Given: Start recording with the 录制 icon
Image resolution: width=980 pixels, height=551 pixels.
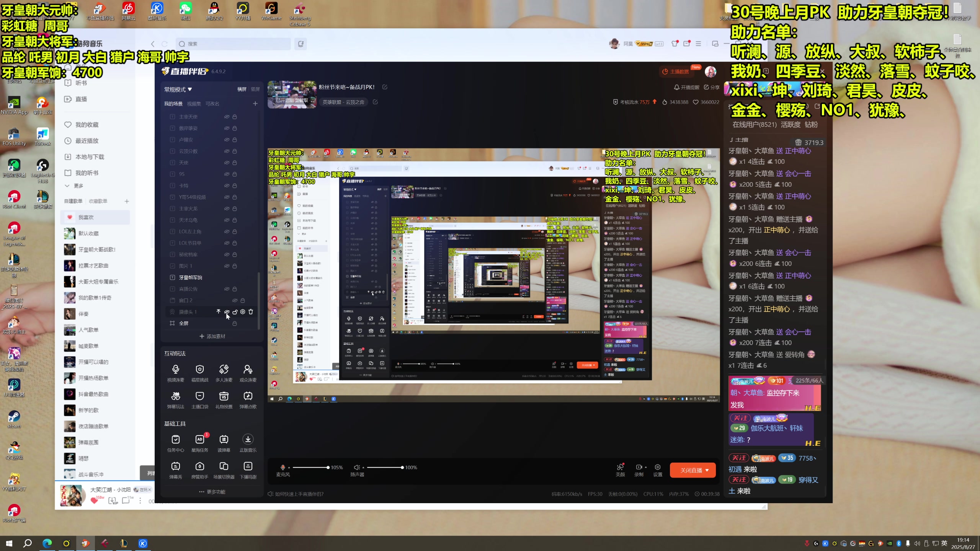Looking at the screenshot, I should pyautogui.click(x=639, y=467).
